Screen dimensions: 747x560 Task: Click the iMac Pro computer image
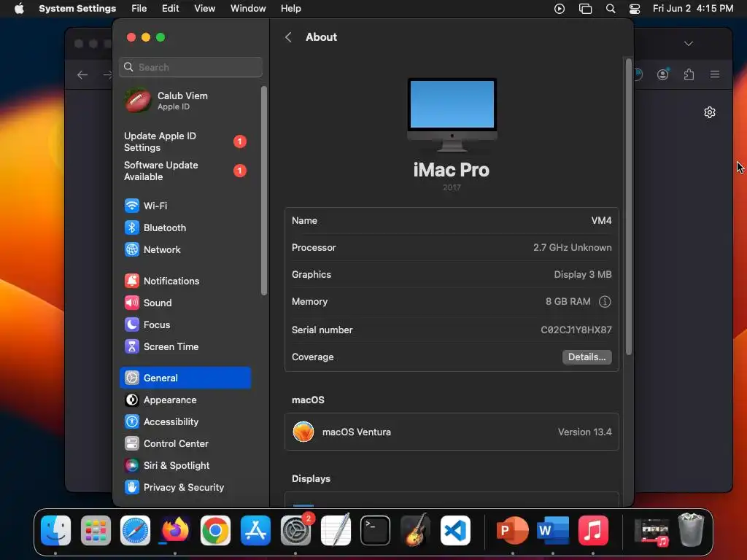click(x=452, y=114)
